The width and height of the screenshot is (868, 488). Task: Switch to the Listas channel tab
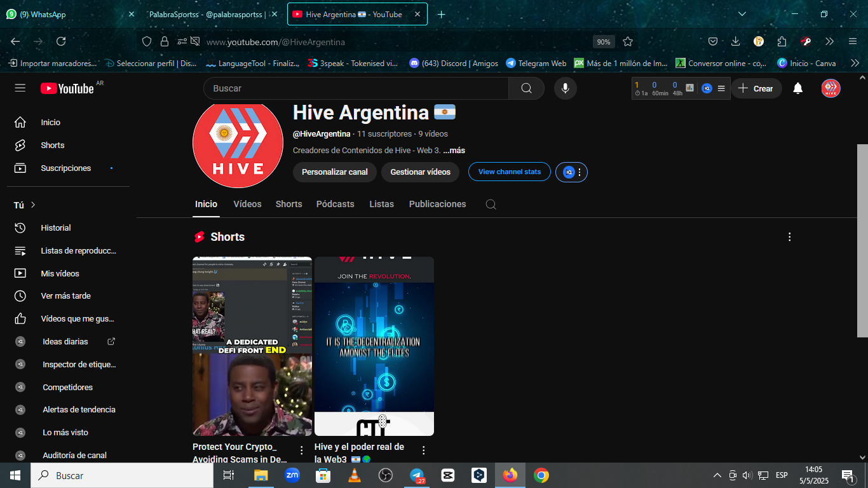point(381,204)
